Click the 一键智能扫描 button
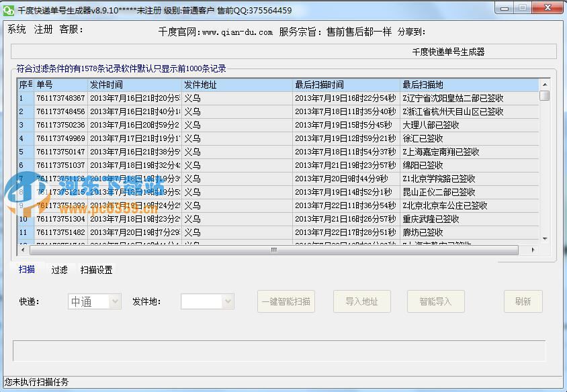Screen dimensions: 567x392 click(x=286, y=301)
